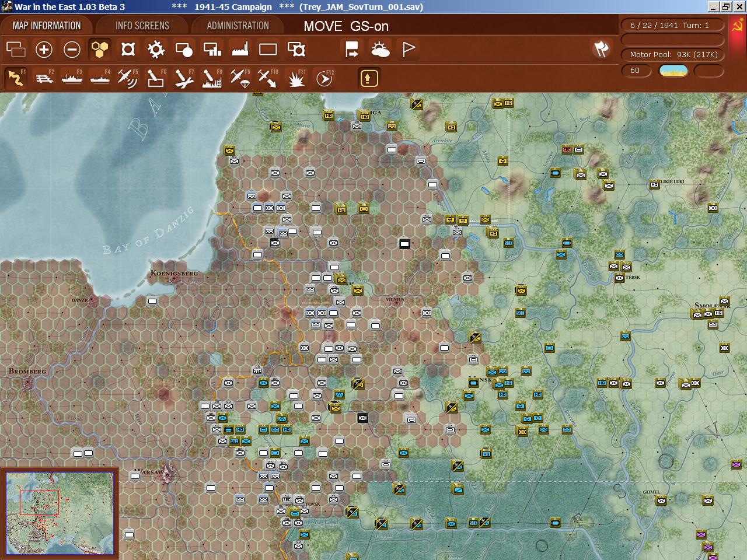Click the Danzig city label on map
The height and width of the screenshot is (560, 747).
pos(81,300)
